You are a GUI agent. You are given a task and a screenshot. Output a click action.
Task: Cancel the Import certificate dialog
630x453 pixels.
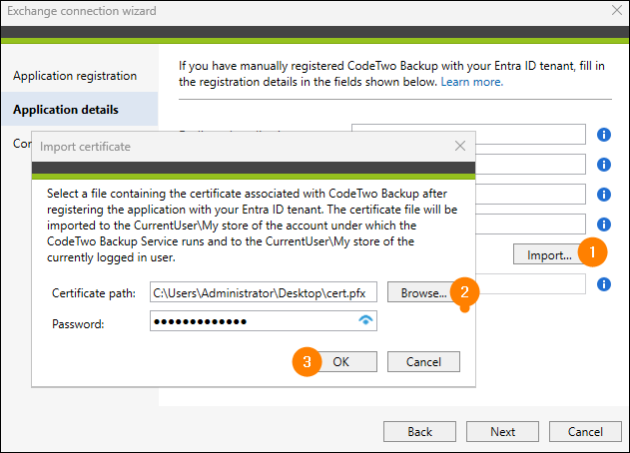point(423,362)
